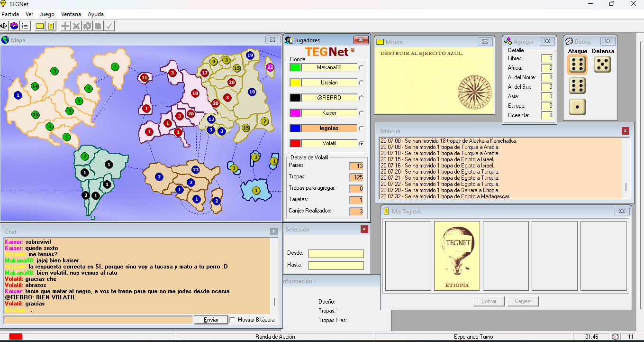644x342 pixels.
Task: Click the grey gear toolbar icon
Action: pyautogui.click(x=87, y=26)
